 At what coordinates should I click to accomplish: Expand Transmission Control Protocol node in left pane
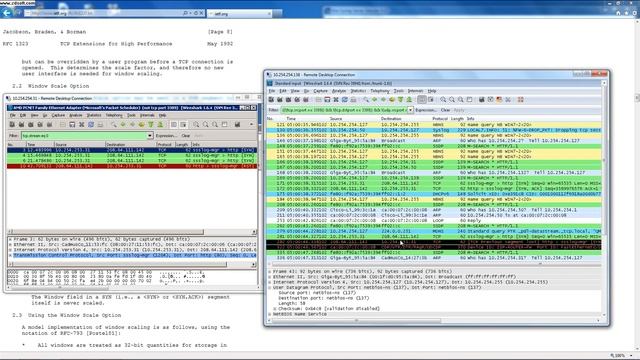click(10, 255)
